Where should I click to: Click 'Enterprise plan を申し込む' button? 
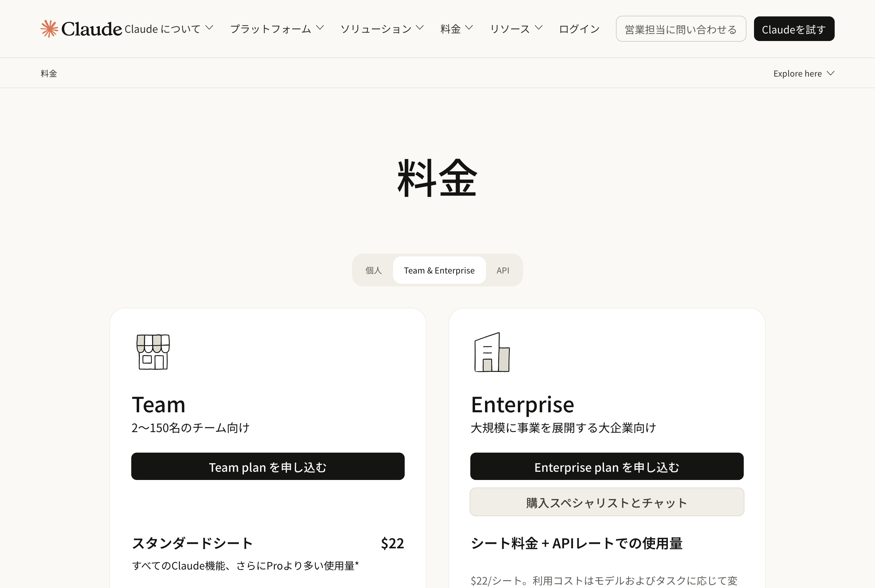pyautogui.click(x=607, y=467)
